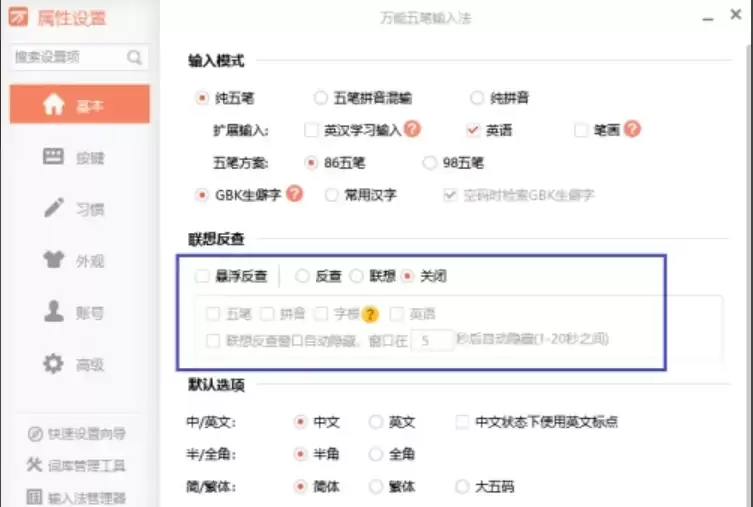The width and height of the screenshot is (753, 507).
Task: Open the 账号 account tab
Action: pyautogui.click(x=80, y=313)
